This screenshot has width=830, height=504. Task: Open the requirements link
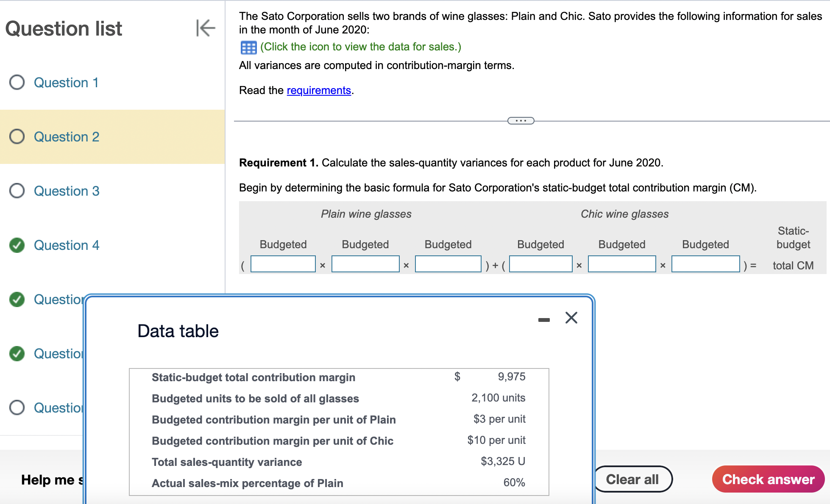coord(319,90)
